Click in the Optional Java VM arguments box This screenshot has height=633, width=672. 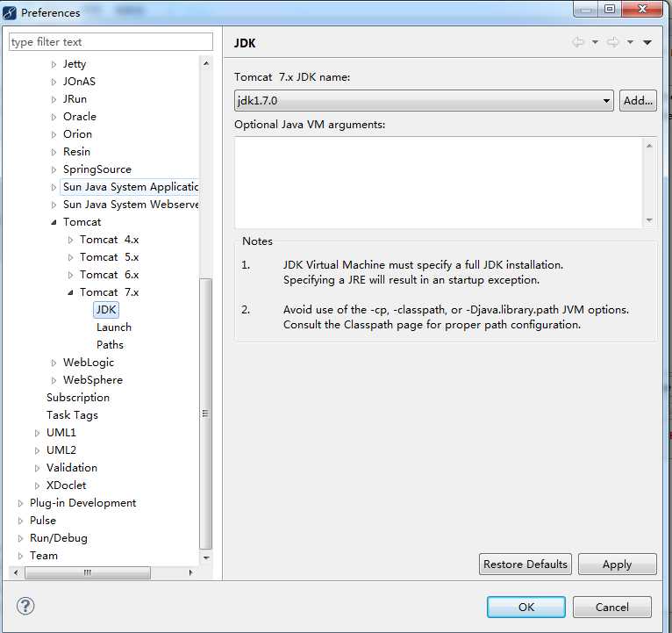[439, 183]
